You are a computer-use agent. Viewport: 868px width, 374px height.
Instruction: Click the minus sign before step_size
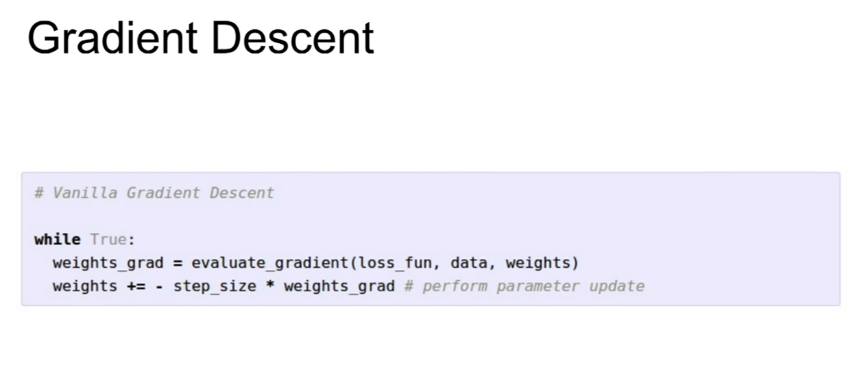(x=159, y=286)
